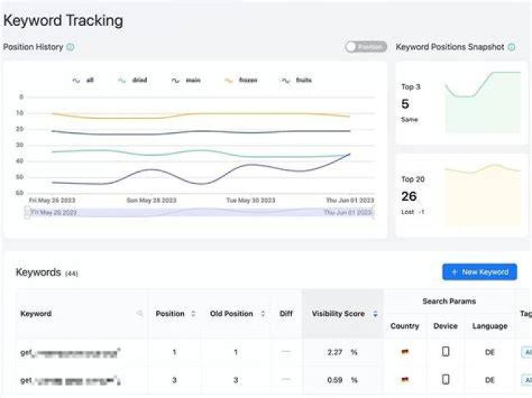Click the chart date range slider
The width and height of the screenshot is (532, 398).
tap(199, 213)
